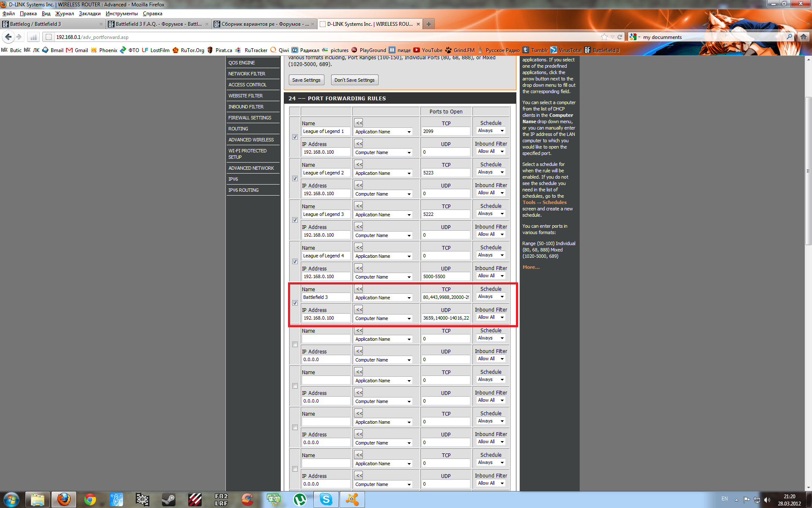
Task: Click Don't Save Settings button
Action: coord(354,80)
